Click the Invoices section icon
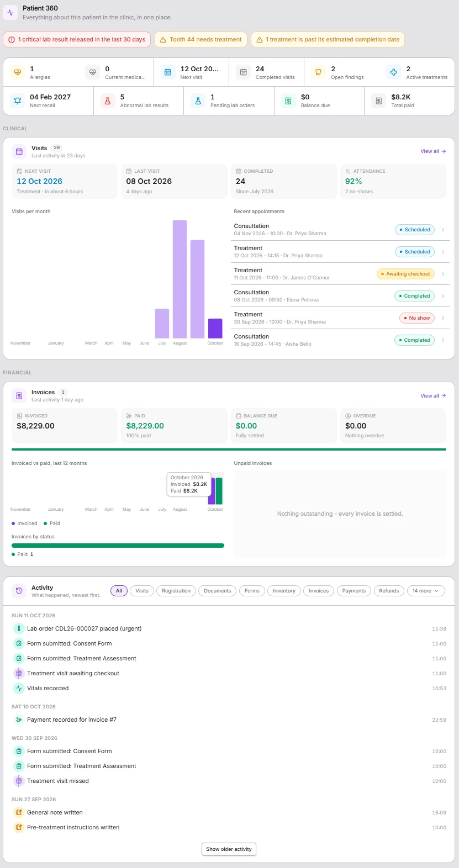This screenshot has width=459, height=868. (x=19, y=395)
